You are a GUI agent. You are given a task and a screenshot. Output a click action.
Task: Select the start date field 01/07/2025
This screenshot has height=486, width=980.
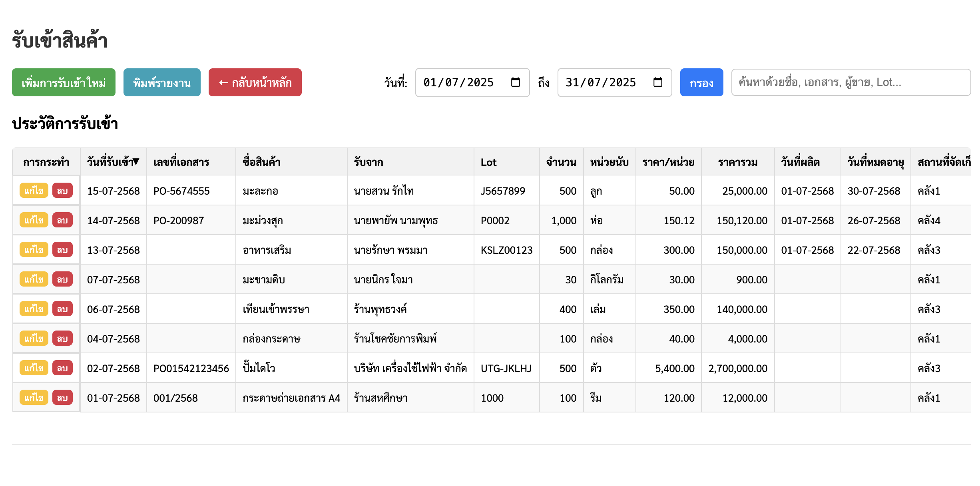(460, 83)
